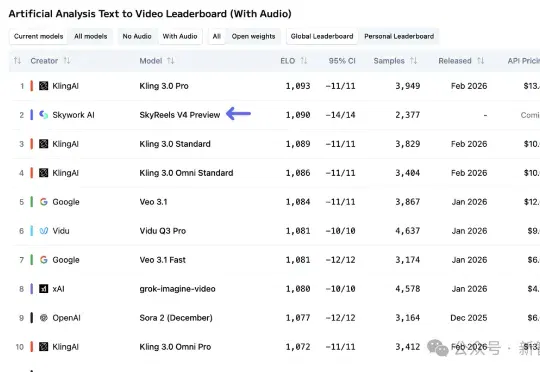This screenshot has height=372, width=540.
Task: Click Vidu logo icon
Action: pos(43,230)
